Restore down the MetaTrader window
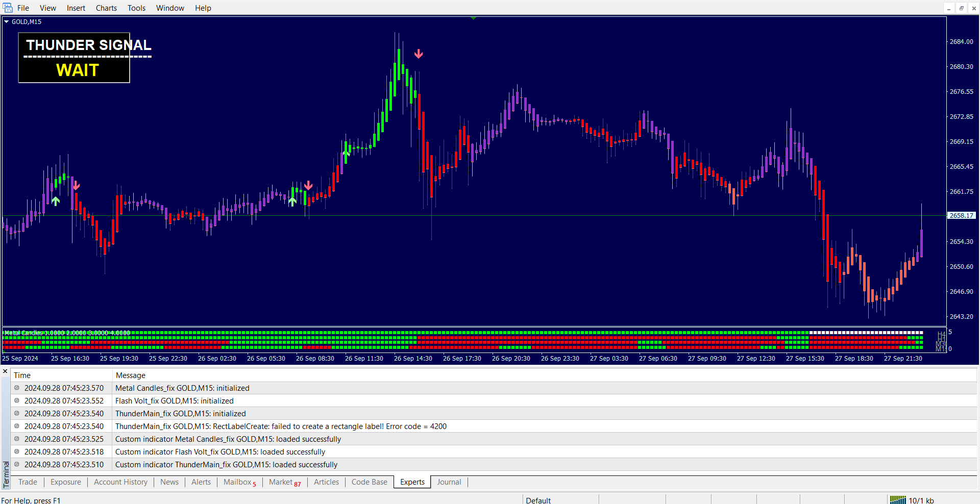 click(x=961, y=8)
